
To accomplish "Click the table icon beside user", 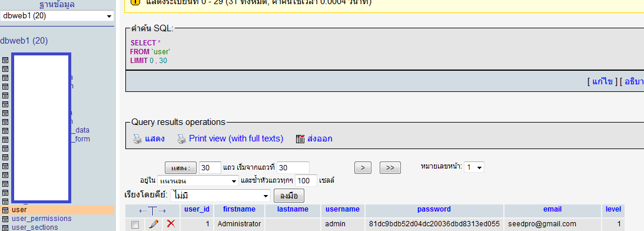I will point(5,210).
